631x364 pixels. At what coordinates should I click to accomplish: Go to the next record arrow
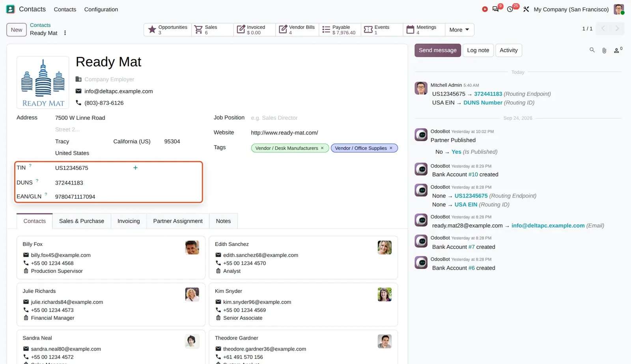pyautogui.click(x=617, y=28)
